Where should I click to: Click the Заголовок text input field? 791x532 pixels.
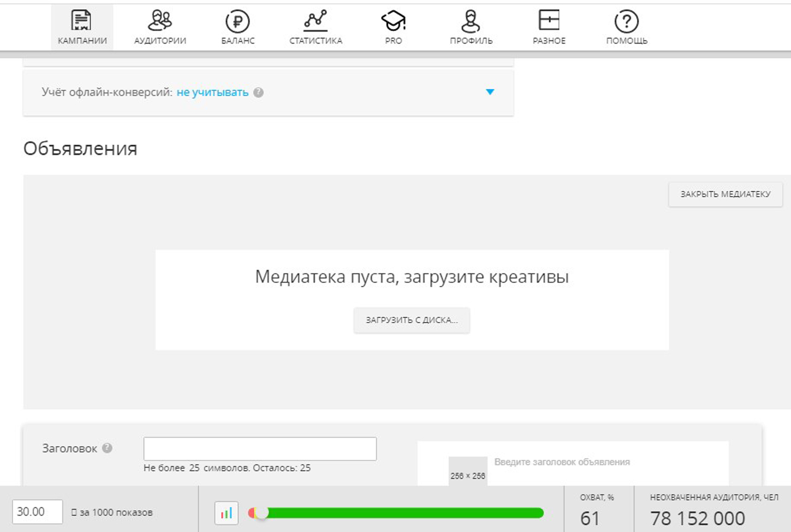pyautogui.click(x=260, y=449)
